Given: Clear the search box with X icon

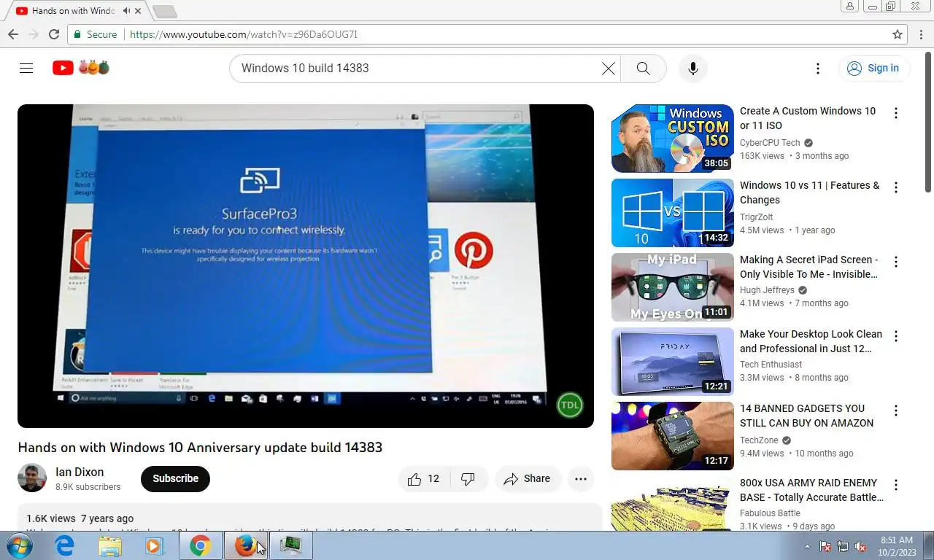Looking at the screenshot, I should coord(608,68).
